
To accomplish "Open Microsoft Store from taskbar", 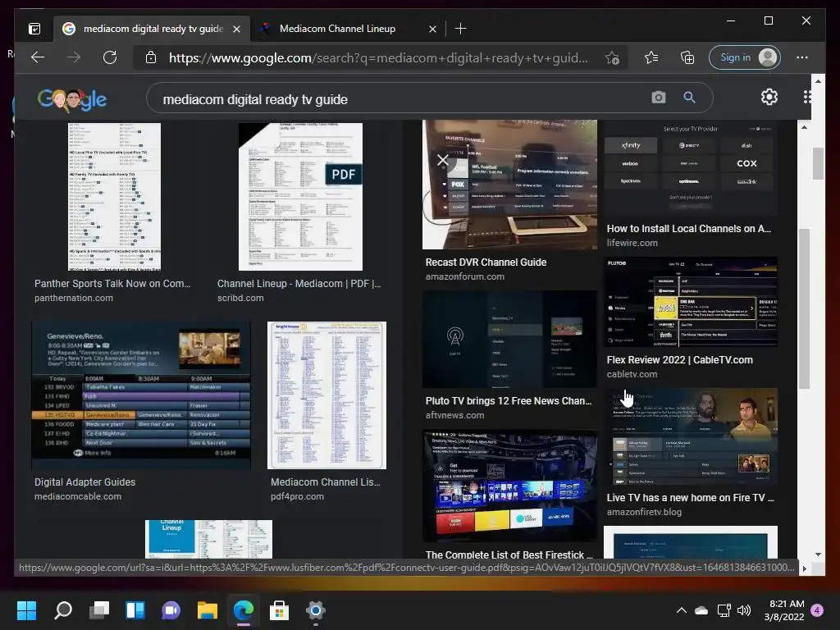I will click(279, 610).
